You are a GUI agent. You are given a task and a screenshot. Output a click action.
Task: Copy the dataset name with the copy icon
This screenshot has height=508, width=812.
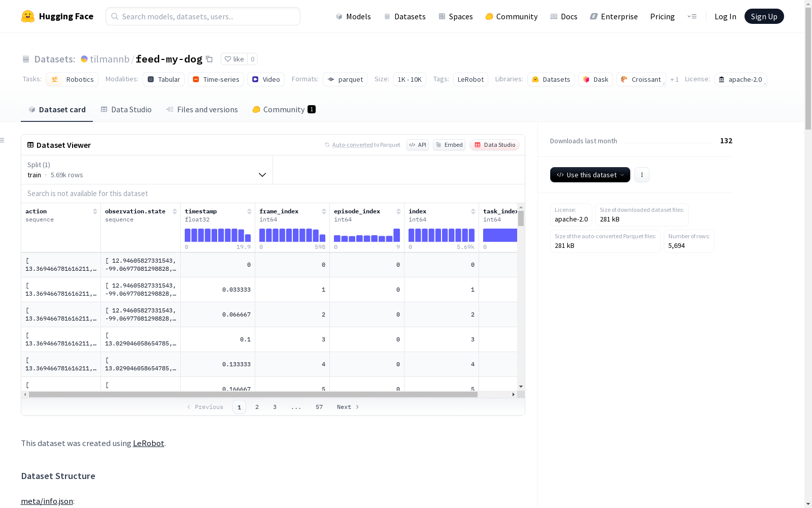click(x=209, y=59)
